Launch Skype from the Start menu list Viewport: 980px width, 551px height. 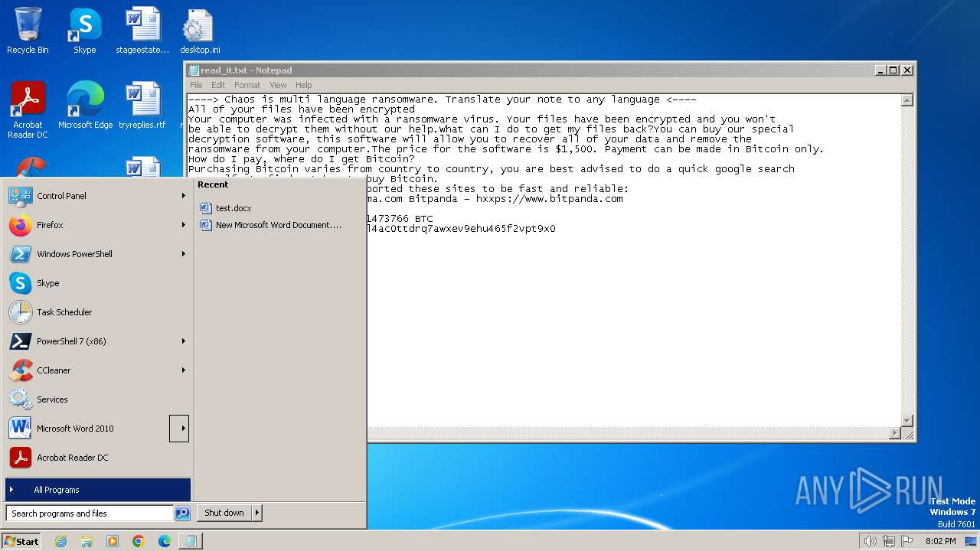[x=97, y=283]
